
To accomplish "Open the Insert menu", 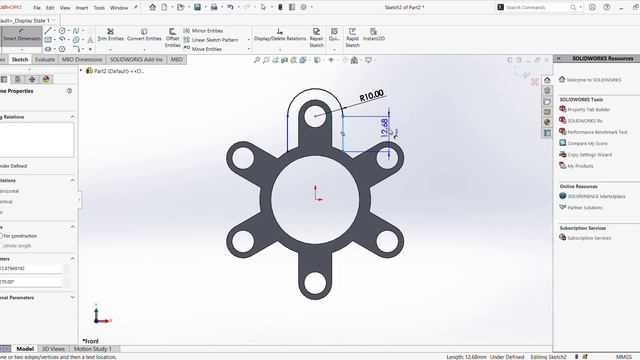I will [82, 7].
